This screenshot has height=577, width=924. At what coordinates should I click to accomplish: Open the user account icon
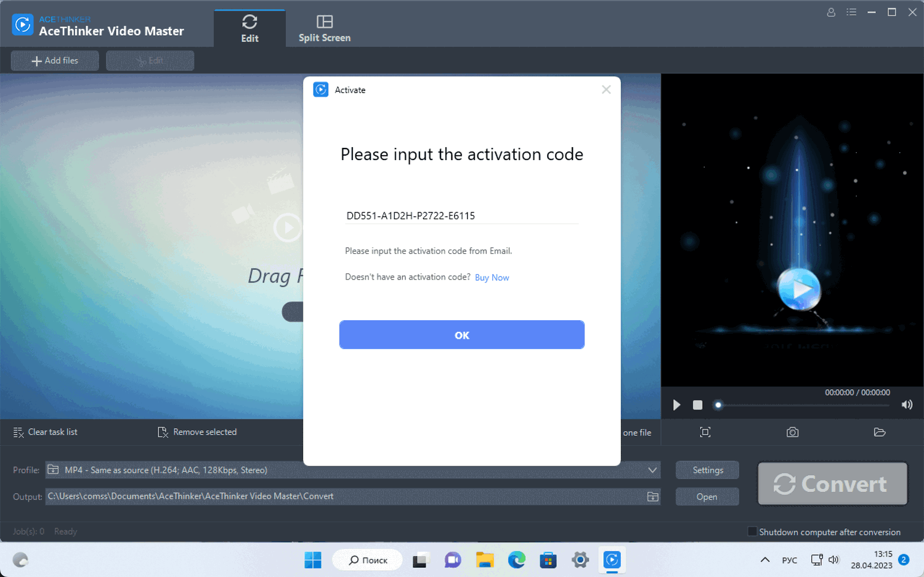(x=831, y=12)
